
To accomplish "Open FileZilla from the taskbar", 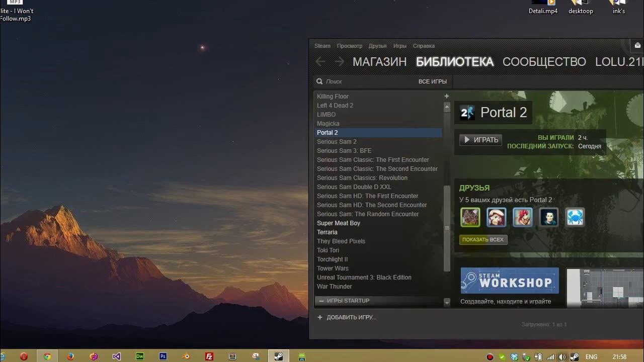I will tap(209, 356).
